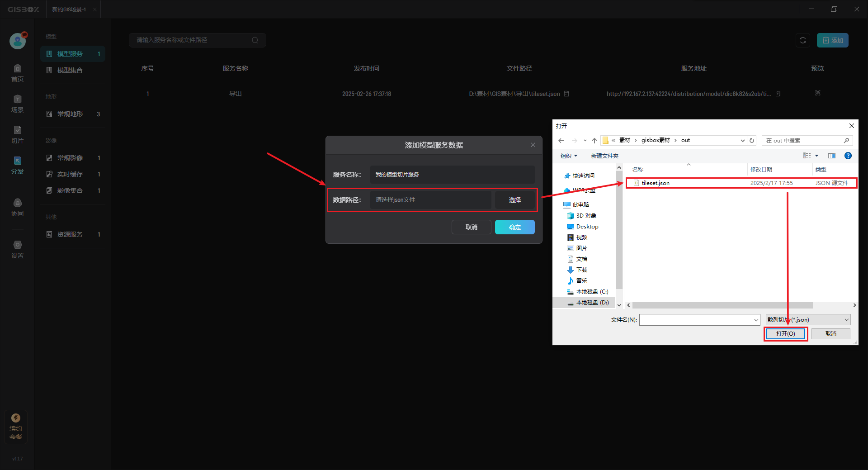
Task: Click the horizontal scrollbar in the file list
Action: (722, 305)
